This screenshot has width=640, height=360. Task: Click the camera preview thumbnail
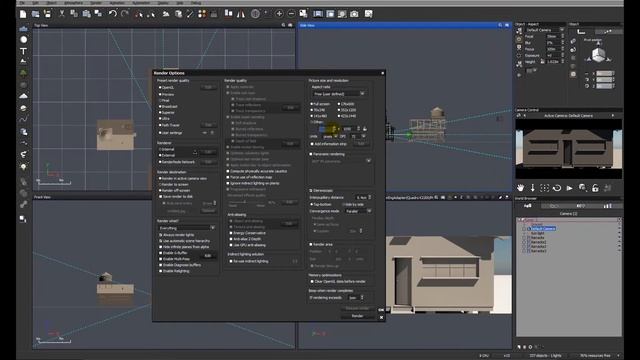point(569,149)
